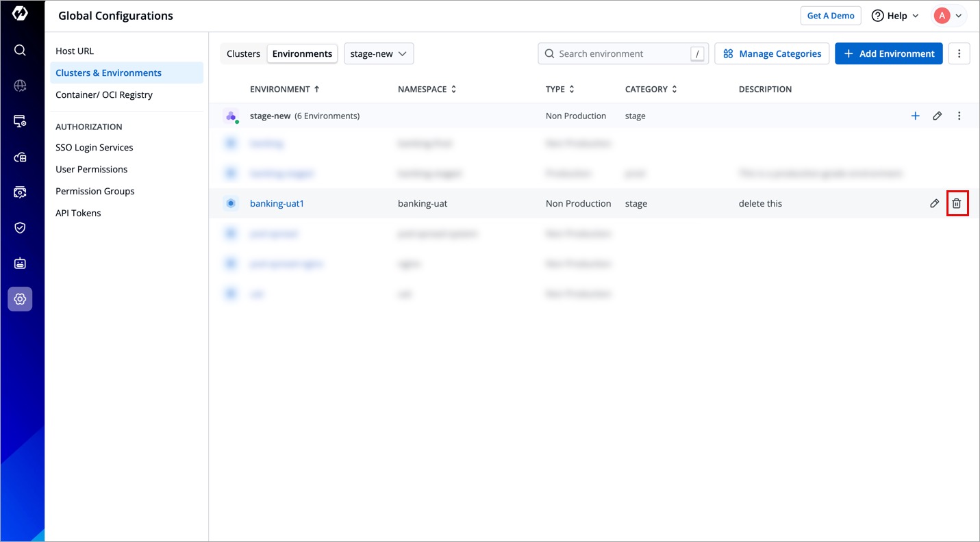Open three-dot menu for stage-new cluster
Viewport: 980px width, 542px height.
pyautogui.click(x=959, y=116)
